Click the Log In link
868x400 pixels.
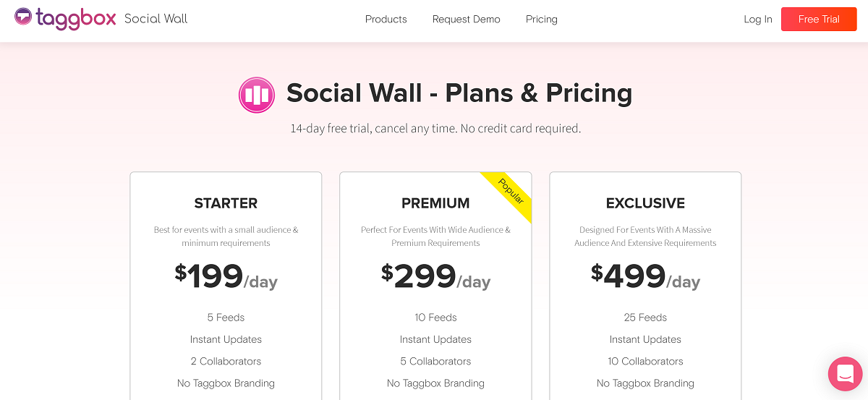click(758, 20)
